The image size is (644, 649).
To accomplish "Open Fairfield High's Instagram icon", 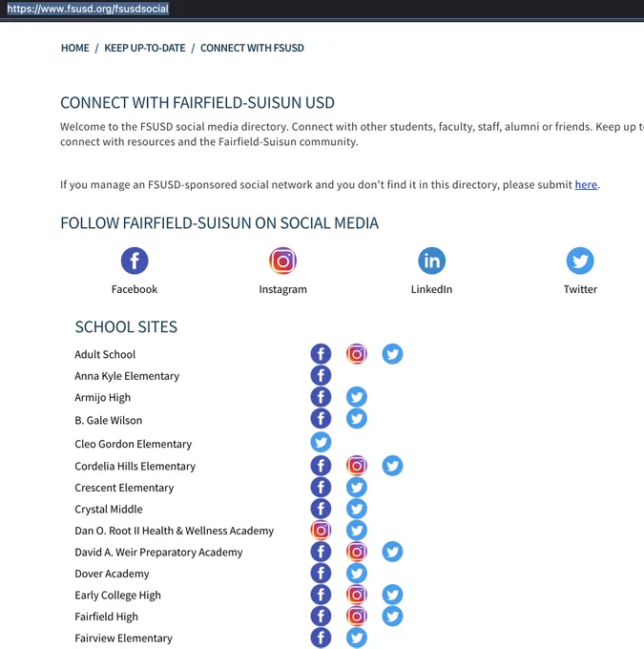I will (x=357, y=617).
